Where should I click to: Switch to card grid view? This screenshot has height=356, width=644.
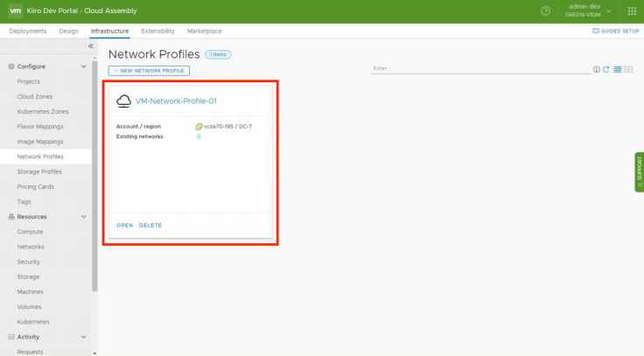[628, 69]
